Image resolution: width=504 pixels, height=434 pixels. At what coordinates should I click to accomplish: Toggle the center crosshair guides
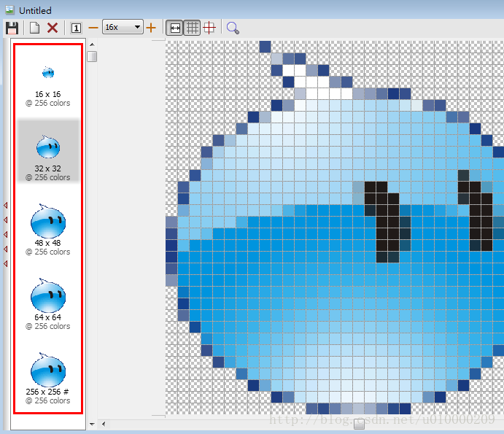click(x=209, y=28)
